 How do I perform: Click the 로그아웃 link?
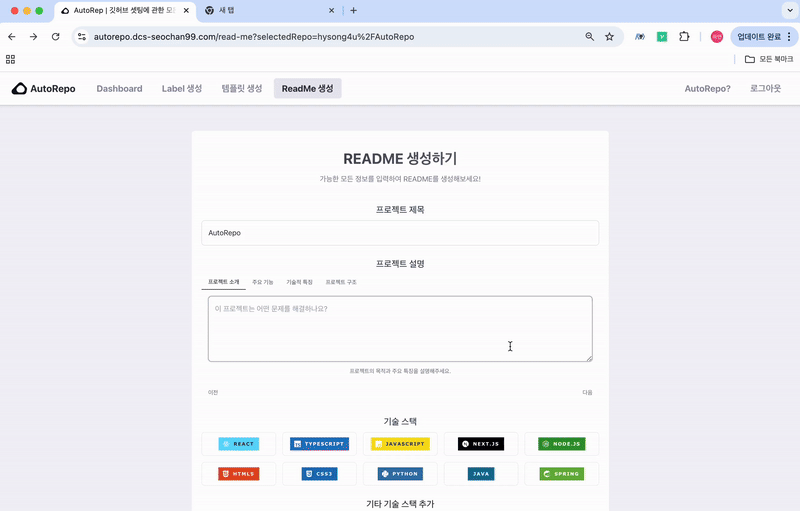coord(765,89)
